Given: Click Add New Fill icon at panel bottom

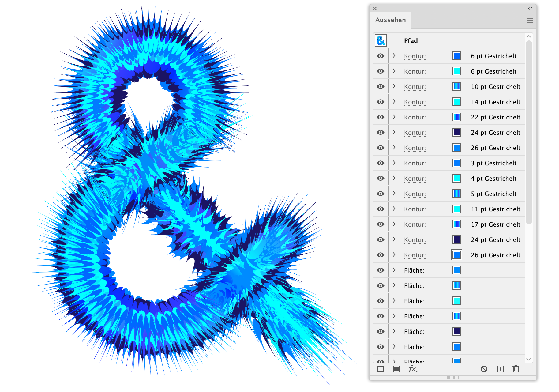Looking at the screenshot, I should tap(396, 369).
